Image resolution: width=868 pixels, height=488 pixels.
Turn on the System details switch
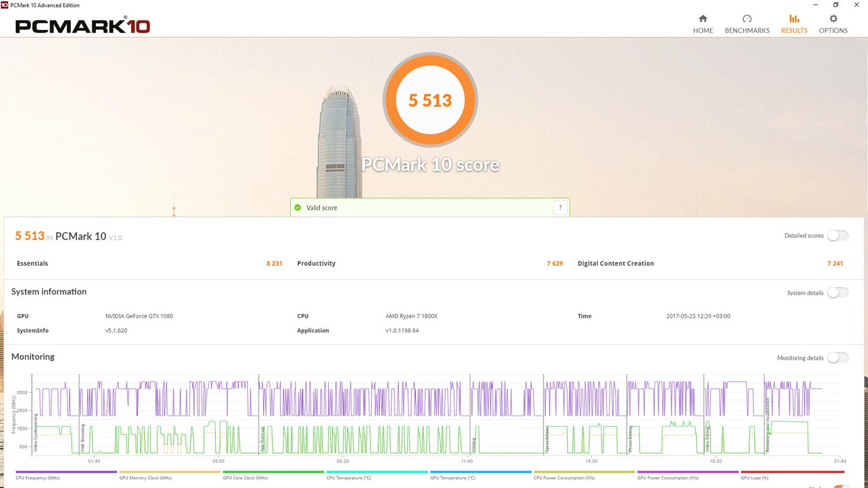(x=838, y=293)
